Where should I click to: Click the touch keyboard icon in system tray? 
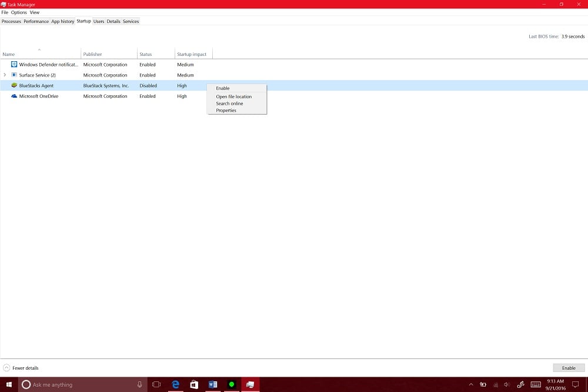click(536, 384)
